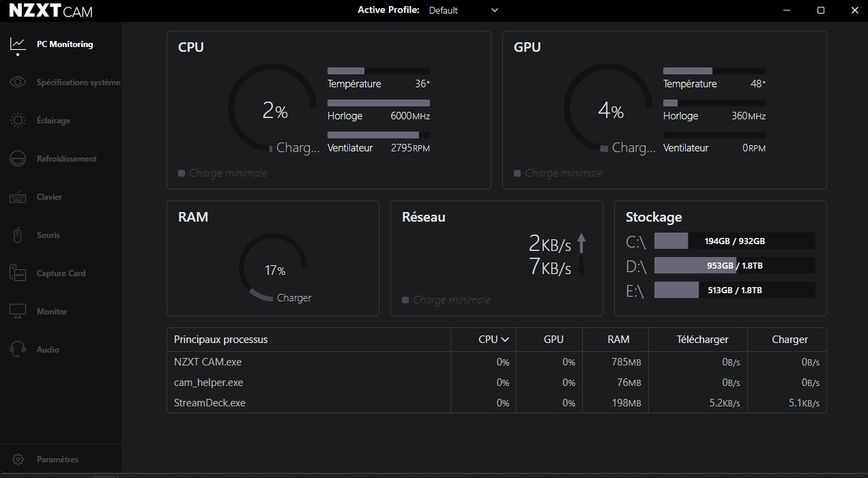Sort processes by Télécharger column

(702, 340)
